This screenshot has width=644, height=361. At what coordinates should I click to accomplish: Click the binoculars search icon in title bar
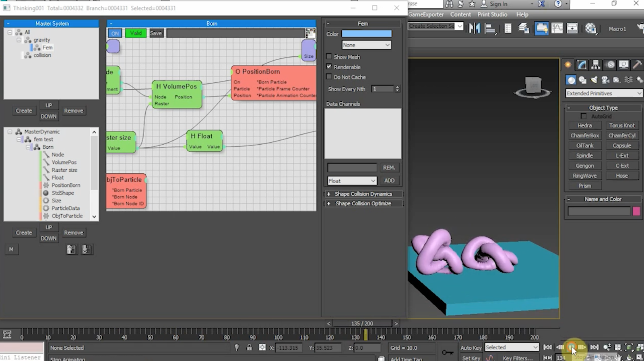point(449,4)
